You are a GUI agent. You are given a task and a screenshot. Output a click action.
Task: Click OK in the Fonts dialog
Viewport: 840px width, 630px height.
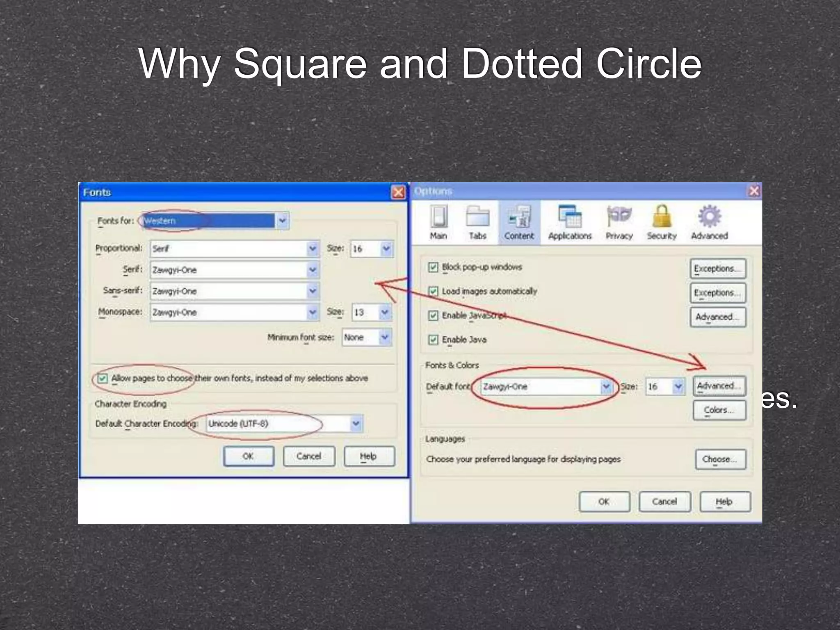tap(249, 456)
